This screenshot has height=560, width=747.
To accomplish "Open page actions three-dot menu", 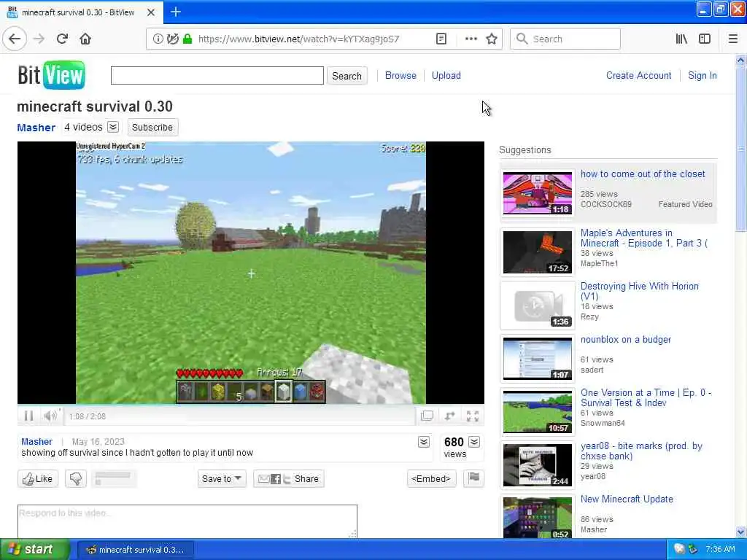I will (471, 39).
